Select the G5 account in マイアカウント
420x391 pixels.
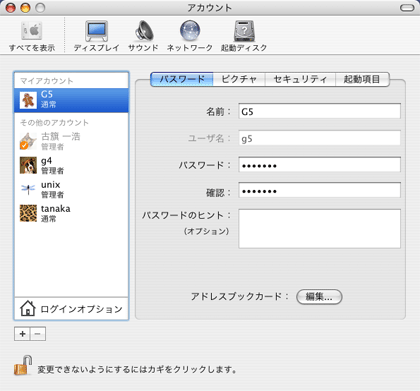coord(71,100)
